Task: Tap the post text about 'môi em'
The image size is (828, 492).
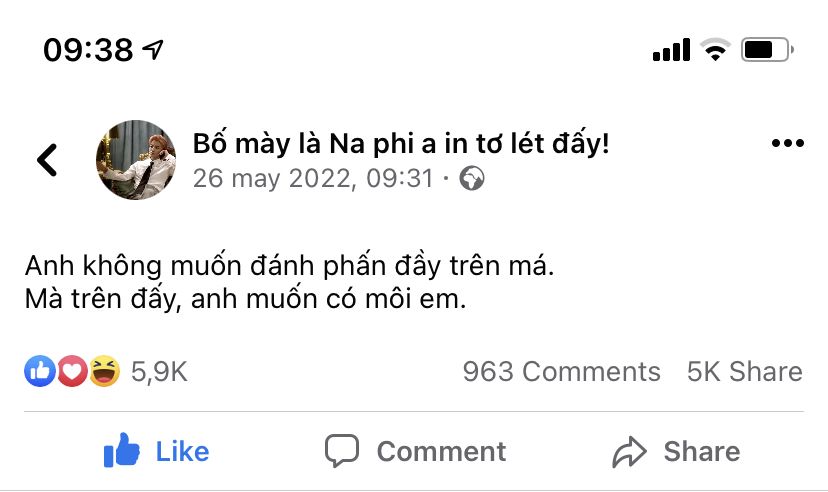Action: coord(246,299)
